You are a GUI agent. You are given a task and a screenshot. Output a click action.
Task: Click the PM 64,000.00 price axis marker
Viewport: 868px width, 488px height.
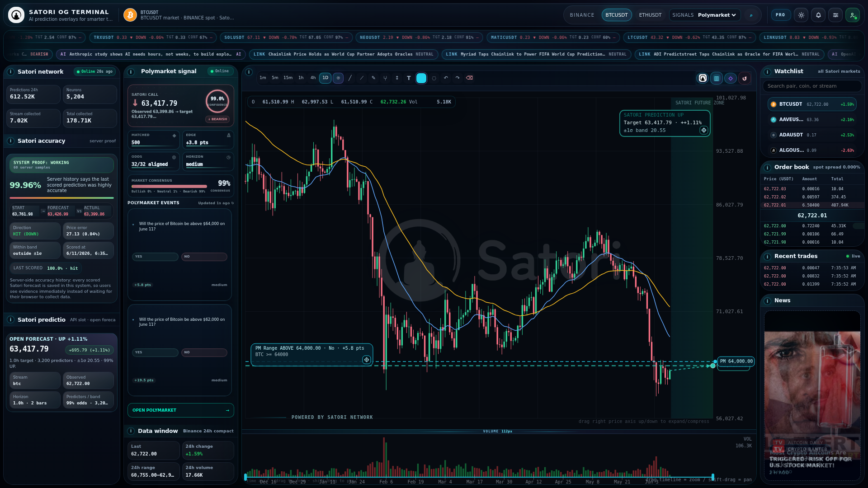pyautogui.click(x=736, y=361)
